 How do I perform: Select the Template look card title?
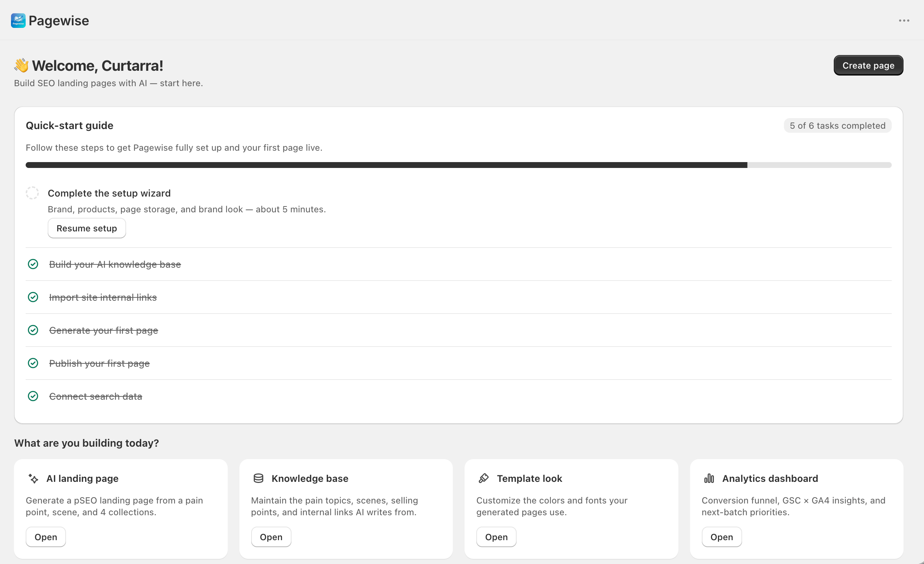coord(529,479)
